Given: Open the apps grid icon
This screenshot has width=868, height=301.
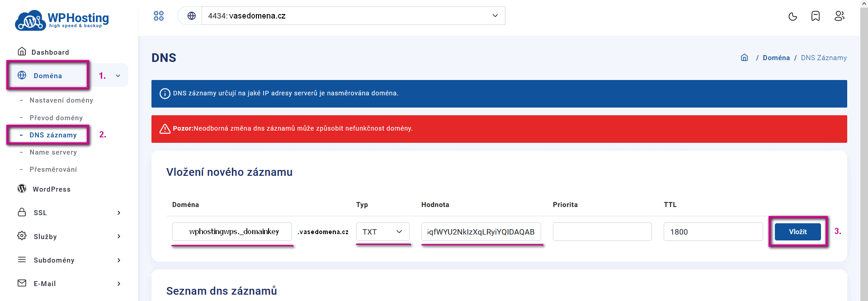Looking at the screenshot, I should pos(159,16).
